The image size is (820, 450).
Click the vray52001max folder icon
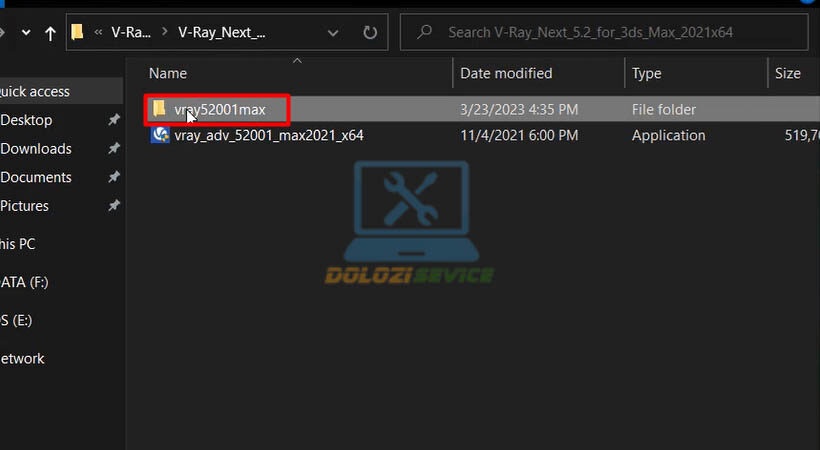click(159, 109)
